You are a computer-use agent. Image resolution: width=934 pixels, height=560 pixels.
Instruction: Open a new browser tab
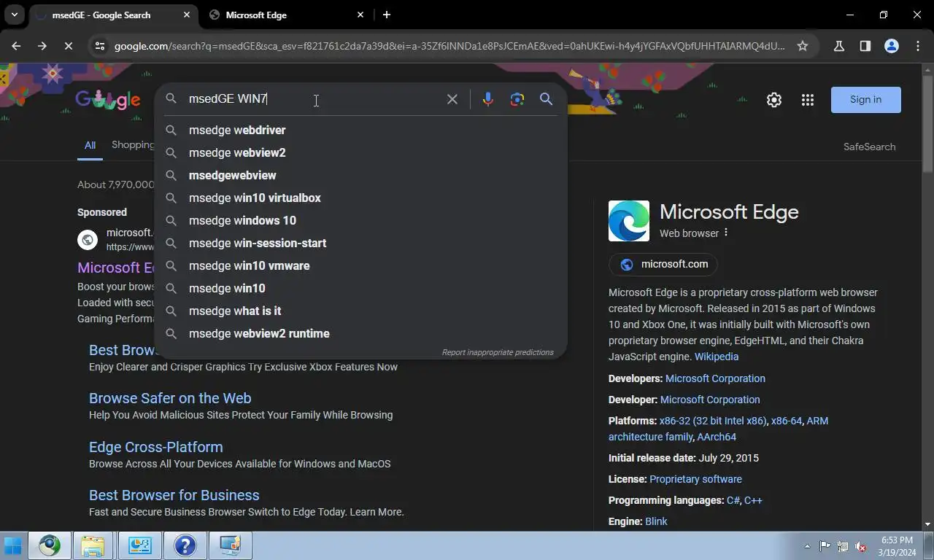click(387, 15)
